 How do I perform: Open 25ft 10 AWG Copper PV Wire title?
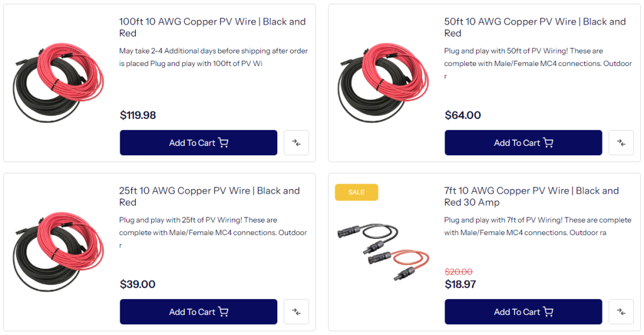(209, 196)
